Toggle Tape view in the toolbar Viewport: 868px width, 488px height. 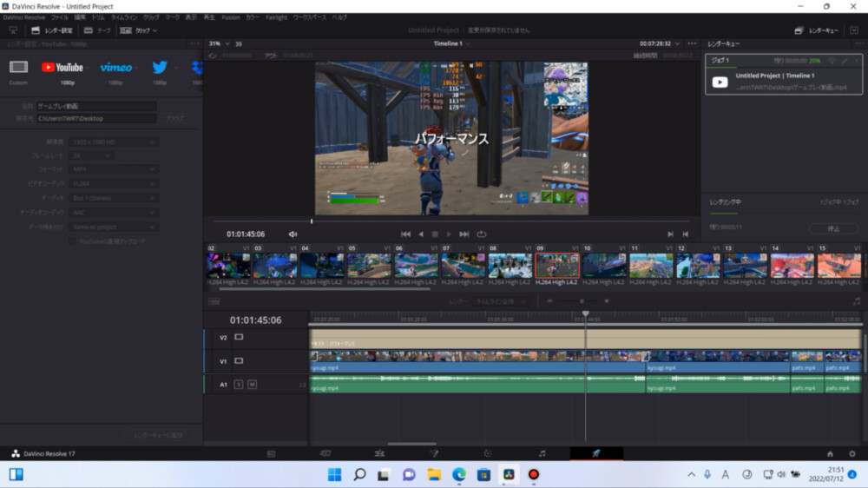[x=97, y=30]
